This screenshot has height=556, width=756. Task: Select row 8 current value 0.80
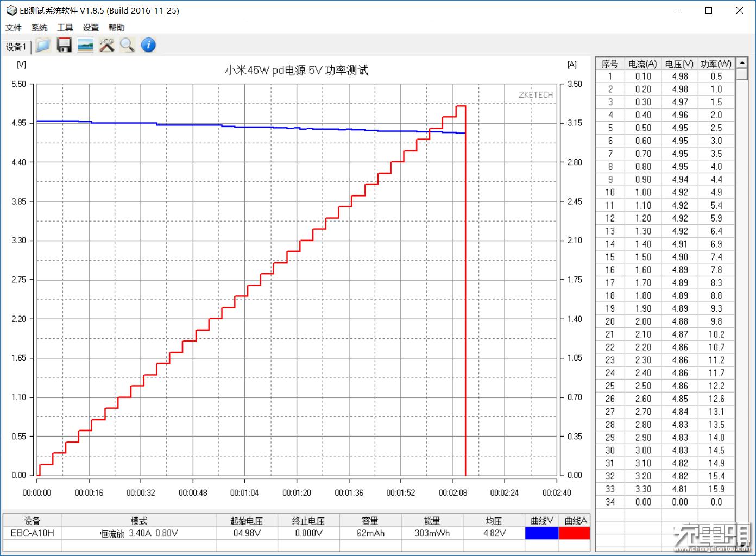pyautogui.click(x=643, y=167)
